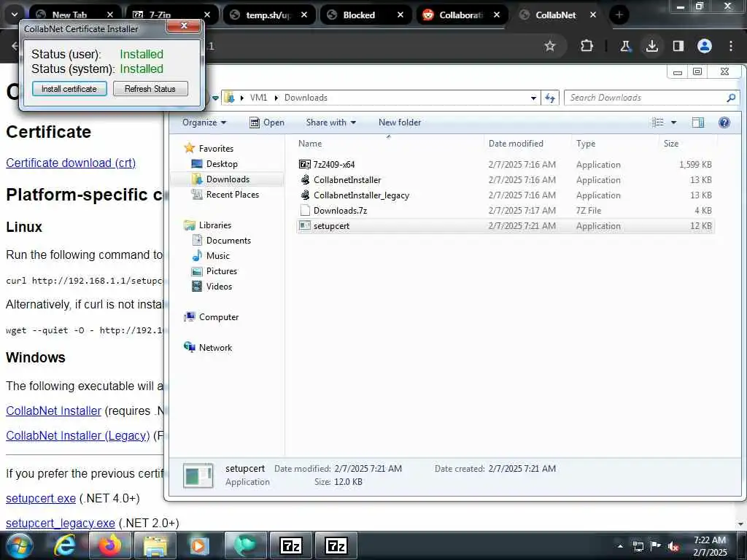Screen dimensions: 747x560
Task: Expand the address bar history dropdown
Action: (533, 98)
